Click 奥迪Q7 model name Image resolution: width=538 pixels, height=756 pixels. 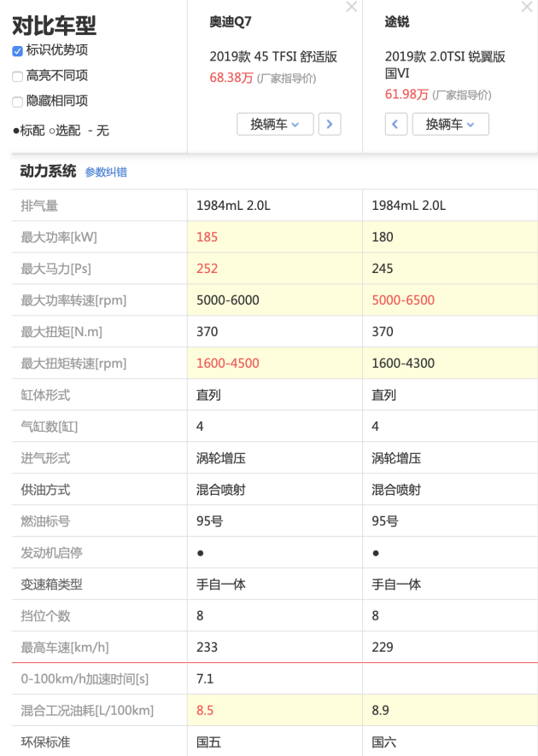coord(231,21)
